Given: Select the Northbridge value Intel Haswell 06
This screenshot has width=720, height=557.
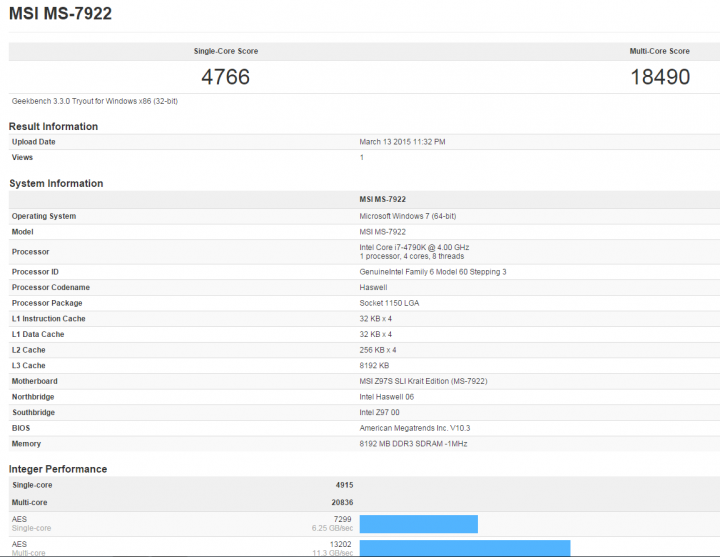Looking at the screenshot, I should pos(387,397).
